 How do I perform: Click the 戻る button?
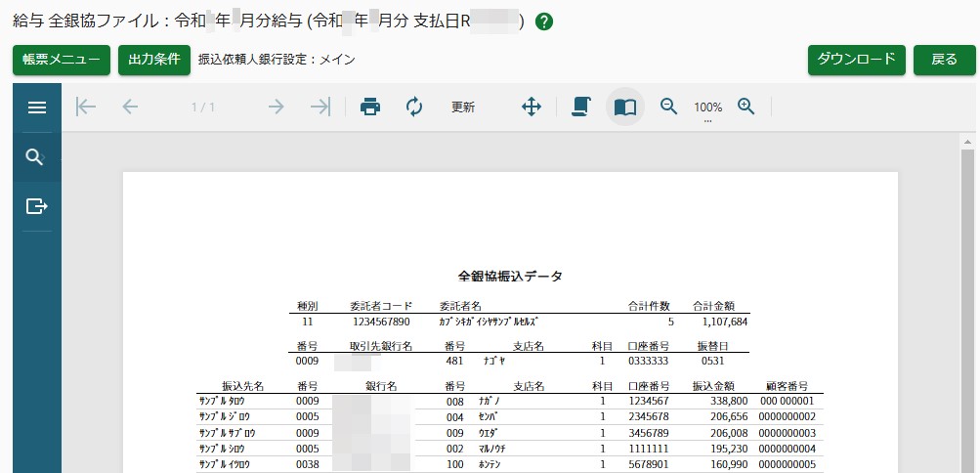pos(945,60)
